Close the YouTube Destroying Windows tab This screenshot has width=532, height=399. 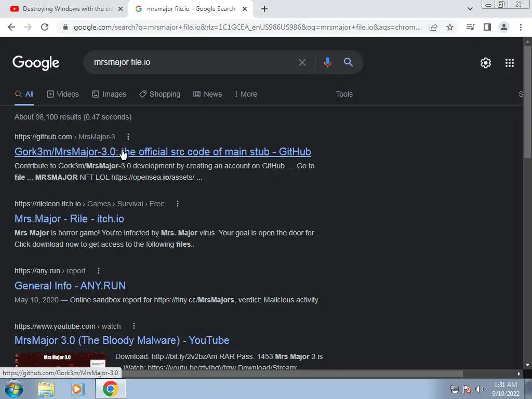point(121,9)
